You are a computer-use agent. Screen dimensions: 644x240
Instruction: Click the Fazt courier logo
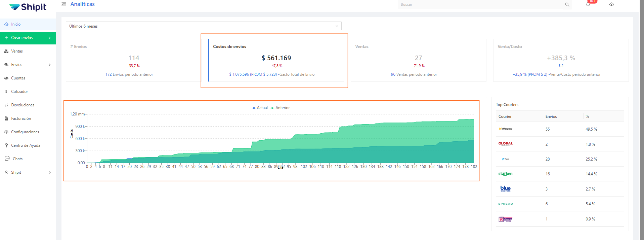coord(506,159)
